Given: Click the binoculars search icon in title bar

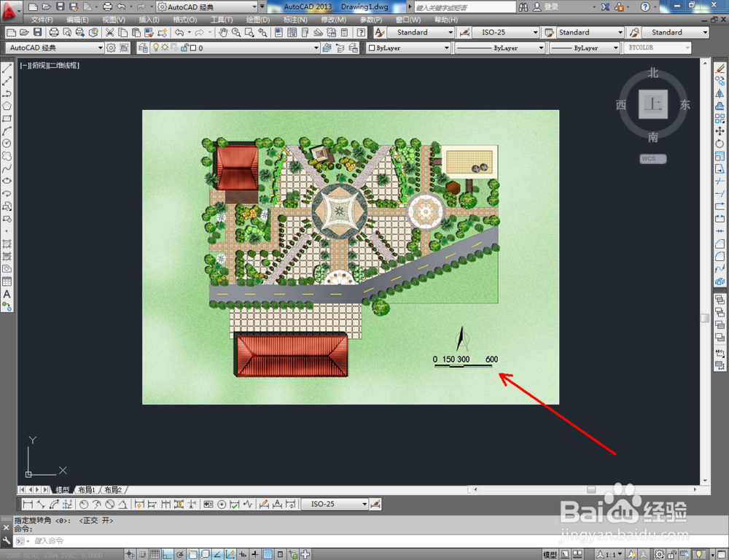Looking at the screenshot, I should tap(523, 7).
